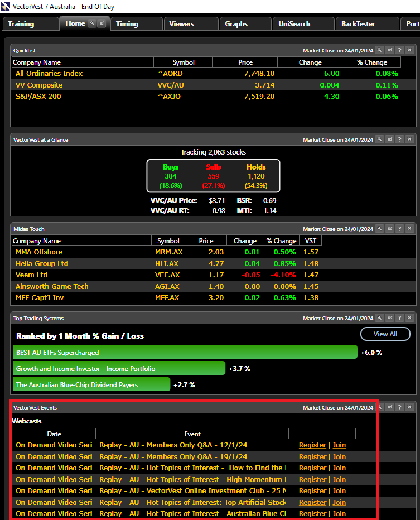
Task: Sort Midas Touch by Company Name header
Action: [x=81, y=241]
